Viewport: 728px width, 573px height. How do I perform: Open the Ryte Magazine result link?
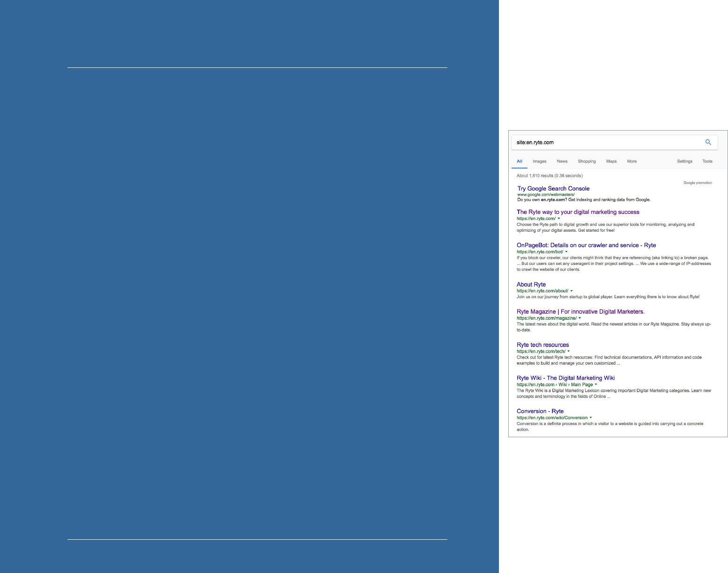580,311
